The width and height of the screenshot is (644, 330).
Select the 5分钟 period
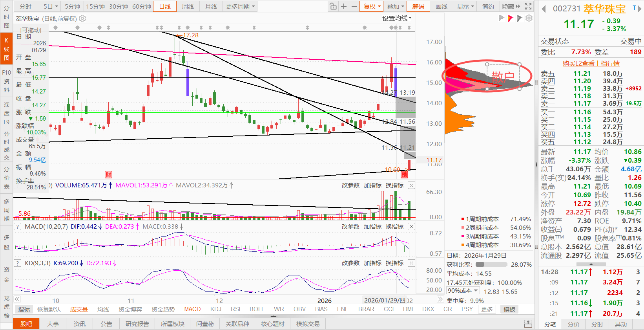(72, 6)
